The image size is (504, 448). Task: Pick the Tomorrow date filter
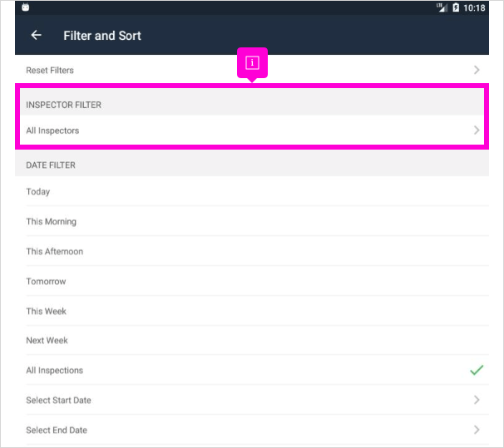[x=252, y=281]
